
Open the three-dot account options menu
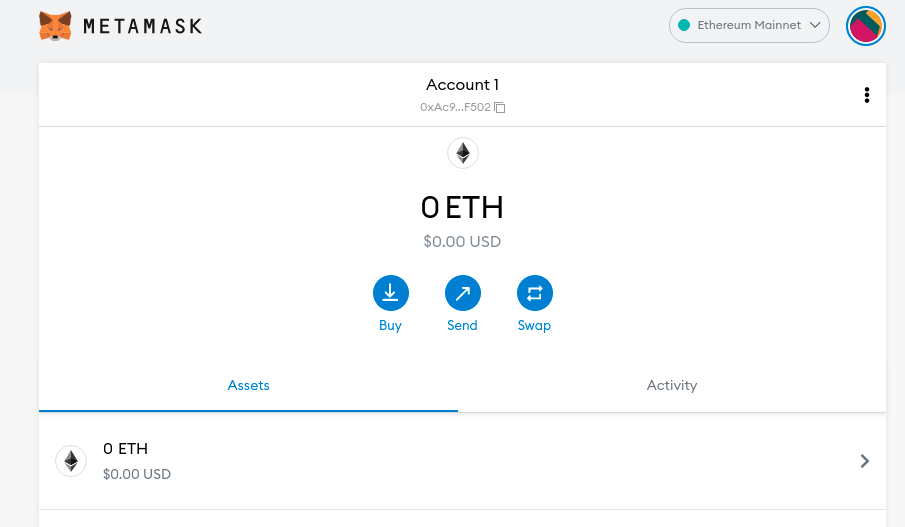pyautogui.click(x=866, y=95)
